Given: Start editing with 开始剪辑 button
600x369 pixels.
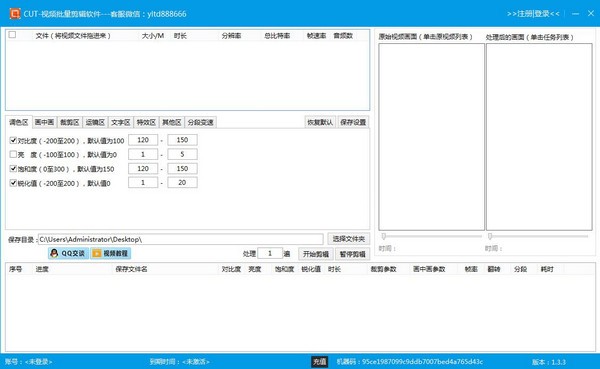Looking at the screenshot, I should 316,254.
